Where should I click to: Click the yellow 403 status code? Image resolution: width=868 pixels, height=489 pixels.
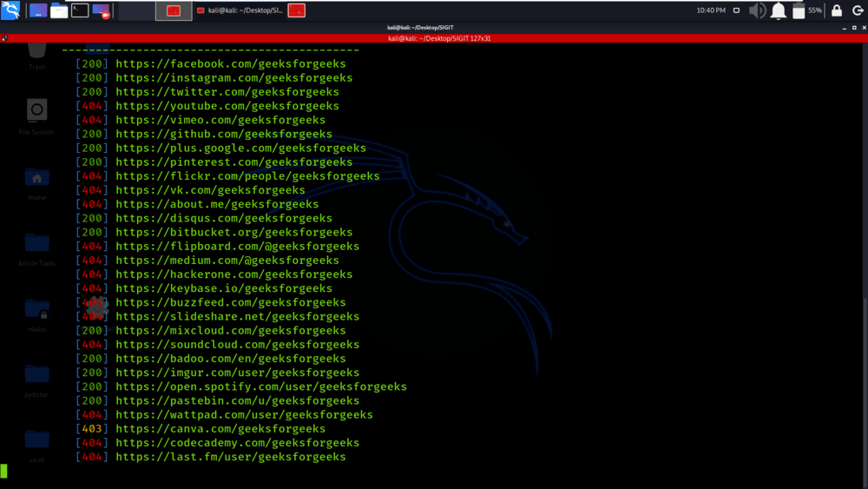coord(92,429)
